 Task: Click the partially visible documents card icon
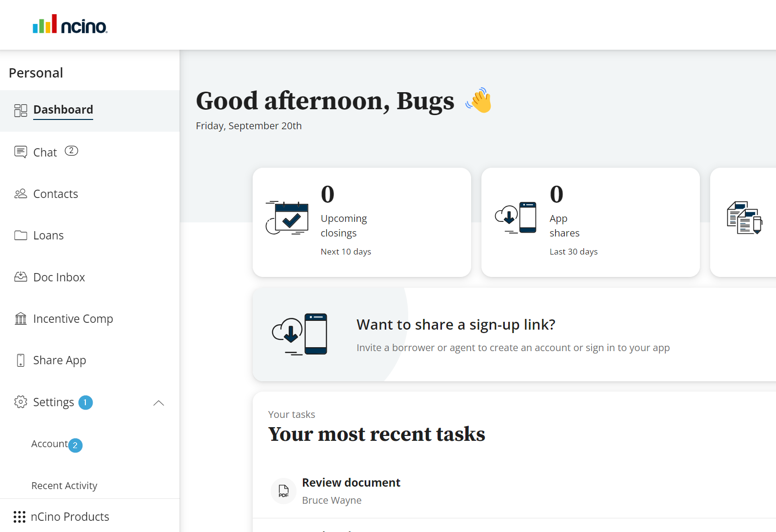(x=744, y=218)
